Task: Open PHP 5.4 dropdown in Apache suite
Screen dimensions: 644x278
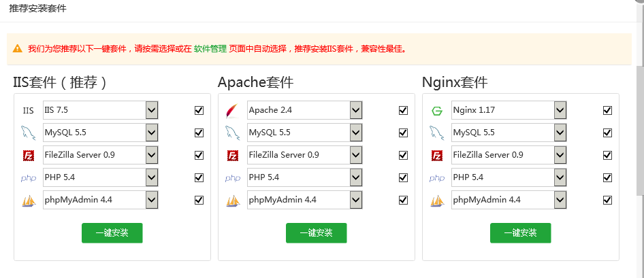Action: (305, 177)
